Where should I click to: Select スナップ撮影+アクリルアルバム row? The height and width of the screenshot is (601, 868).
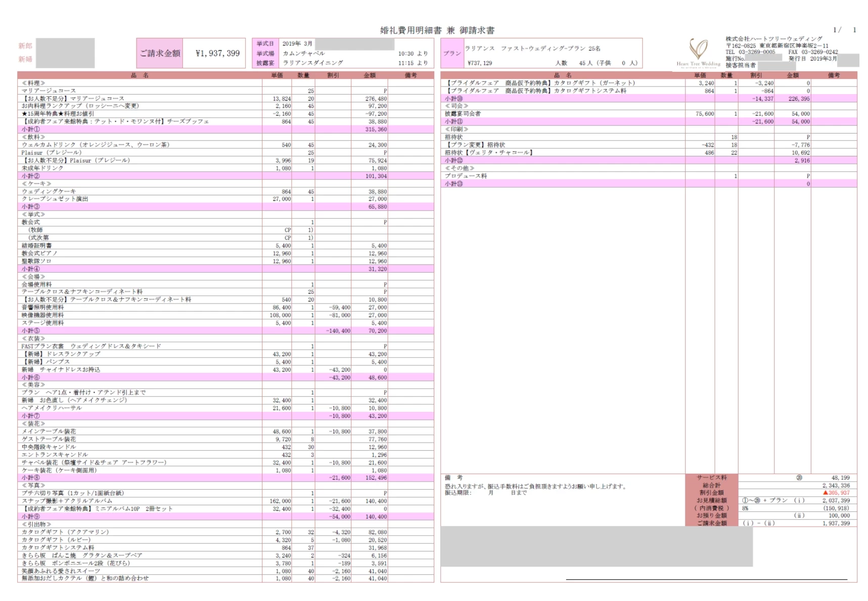[225, 501]
